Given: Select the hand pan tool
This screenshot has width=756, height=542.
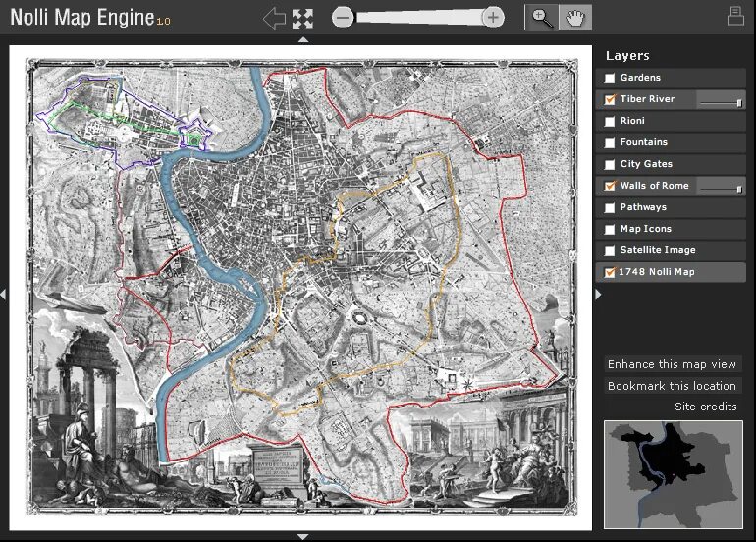Looking at the screenshot, I should 575,18.
